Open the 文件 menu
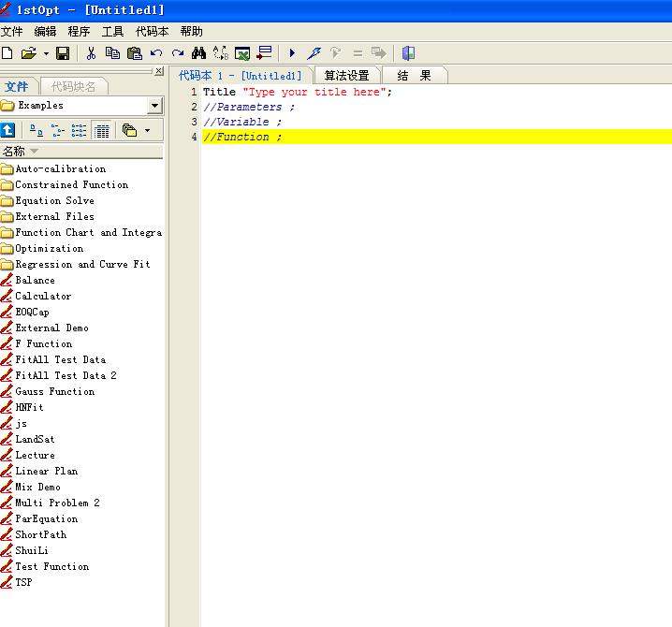 (x=11, y=31)
